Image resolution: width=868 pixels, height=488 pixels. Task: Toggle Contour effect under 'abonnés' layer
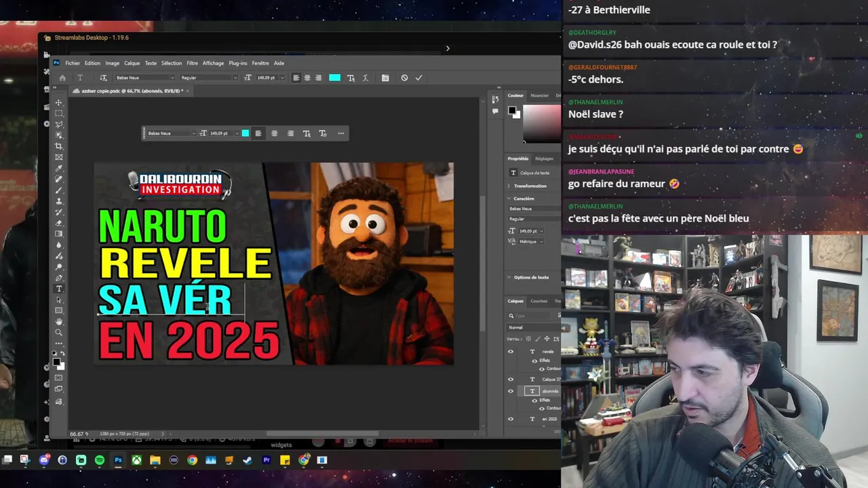coord(542,408)
